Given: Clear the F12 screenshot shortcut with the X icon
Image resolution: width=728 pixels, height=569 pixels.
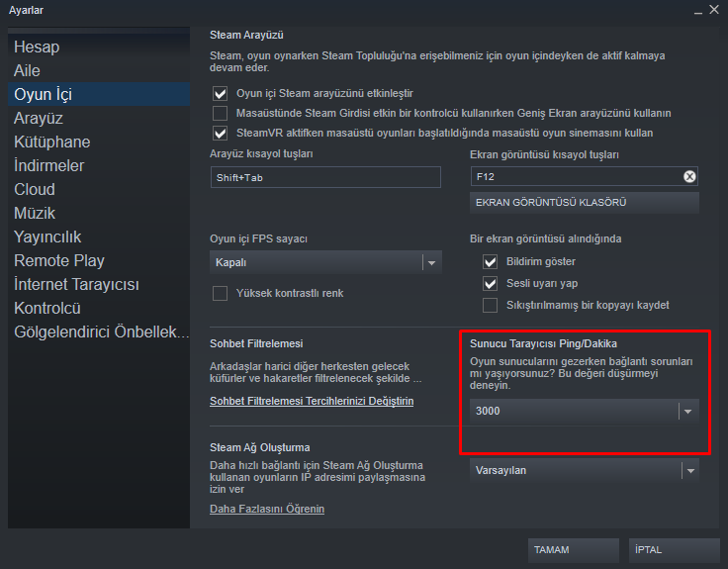Looking at the screenshot, I should pyautogui.click(x=689, y=176).
